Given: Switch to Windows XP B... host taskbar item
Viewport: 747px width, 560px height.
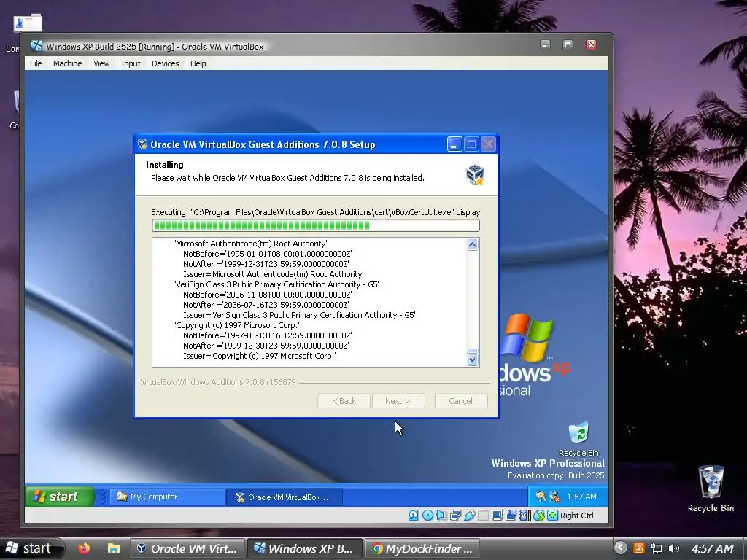Looking at the screenshot, I should [304, 548].
